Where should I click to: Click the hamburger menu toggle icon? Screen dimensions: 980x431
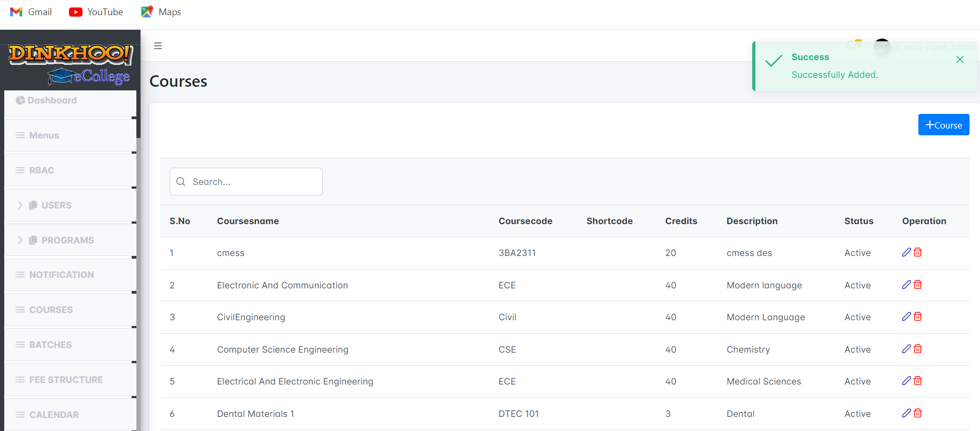[158, 46]
